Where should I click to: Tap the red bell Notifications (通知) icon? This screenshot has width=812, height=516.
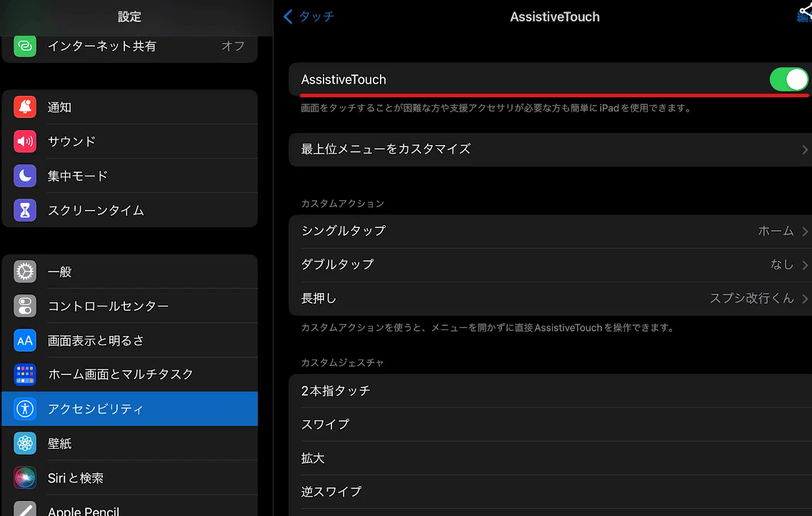click(x=25, y=107)
